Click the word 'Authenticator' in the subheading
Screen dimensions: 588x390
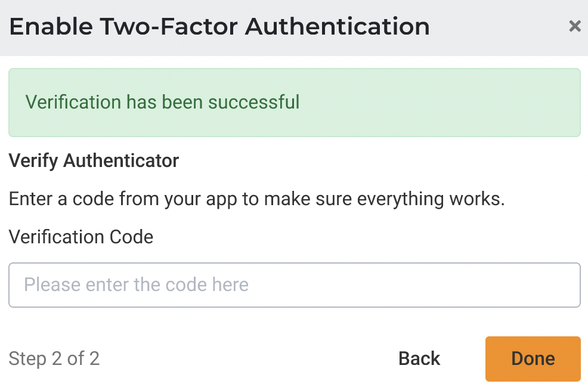[x=120, y=160]
